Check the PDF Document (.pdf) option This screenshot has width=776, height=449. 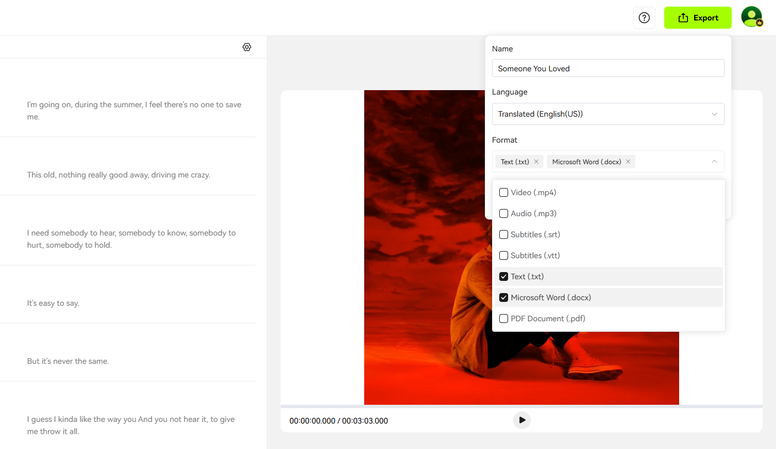(503, 319)
